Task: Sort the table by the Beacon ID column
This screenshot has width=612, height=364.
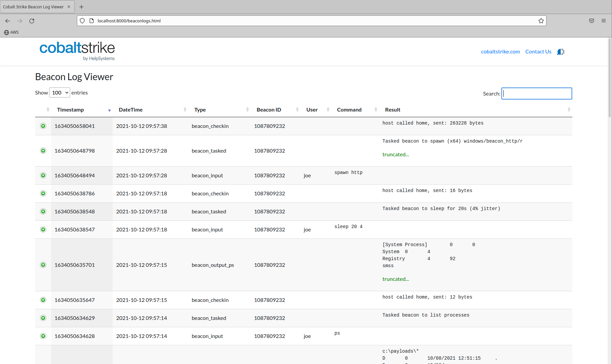Action: [269, 110]
